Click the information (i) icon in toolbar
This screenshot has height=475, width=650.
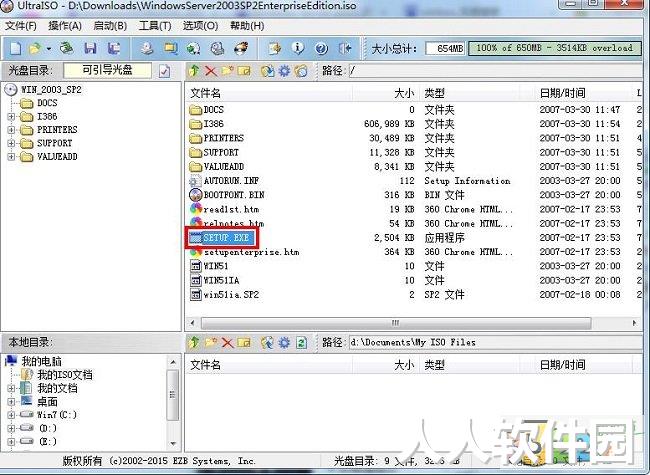(298, 48)
